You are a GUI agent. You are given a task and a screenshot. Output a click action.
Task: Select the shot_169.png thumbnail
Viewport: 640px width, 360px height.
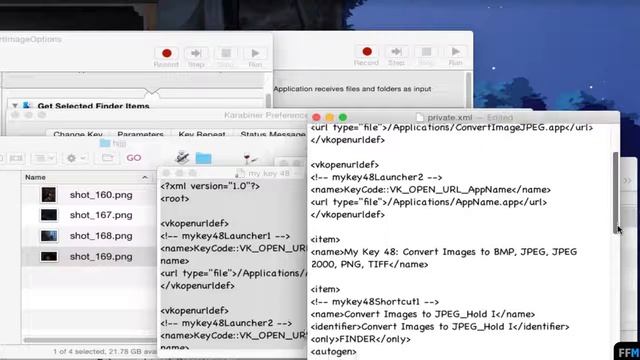(49, 256)
